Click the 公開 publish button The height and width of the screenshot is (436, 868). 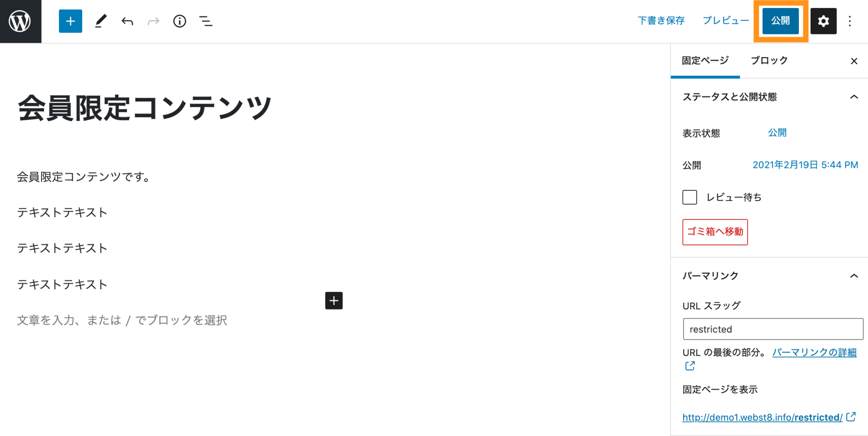point(780,21)
